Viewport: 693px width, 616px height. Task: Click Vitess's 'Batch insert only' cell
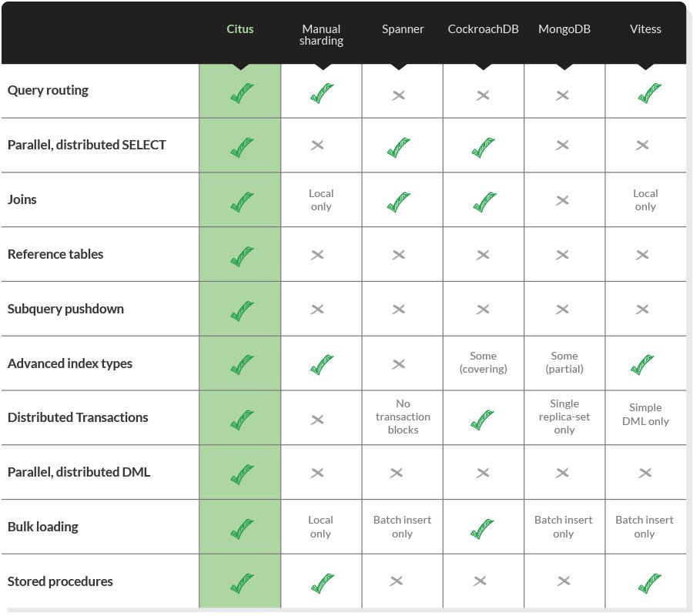pyautogui.click(x=644, y=527)
